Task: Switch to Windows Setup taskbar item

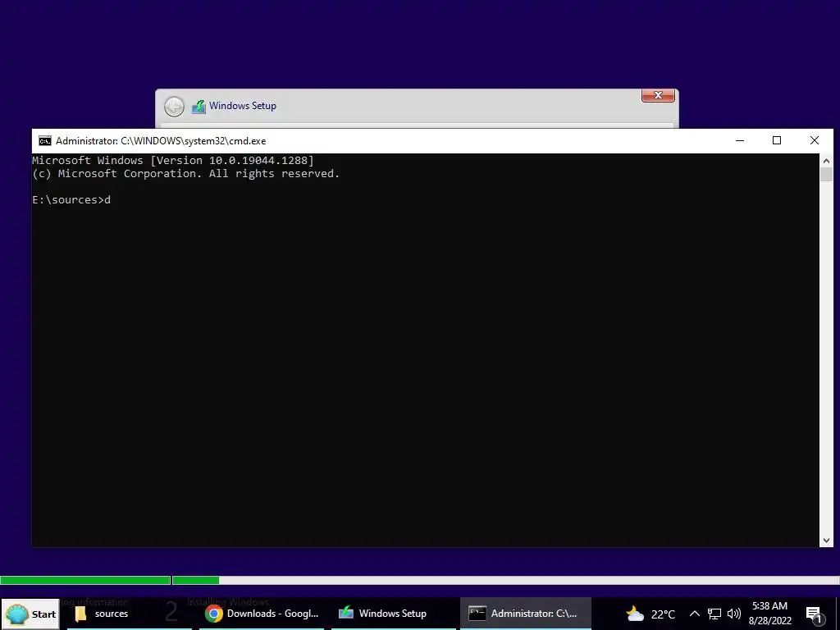Action: click(393, 614)
